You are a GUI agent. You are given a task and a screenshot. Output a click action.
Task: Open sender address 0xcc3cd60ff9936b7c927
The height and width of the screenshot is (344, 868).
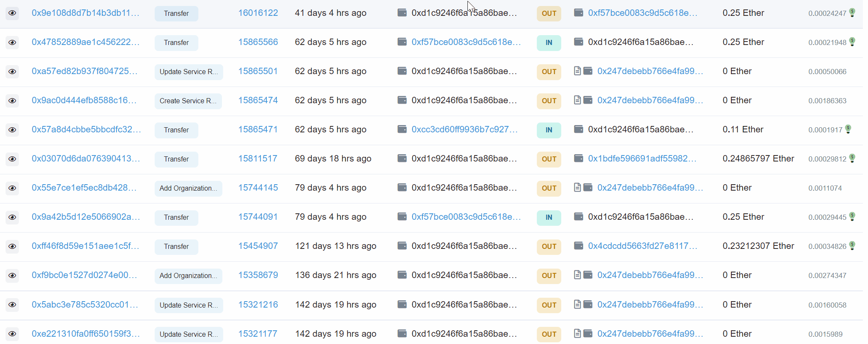[x=464, y=129]
